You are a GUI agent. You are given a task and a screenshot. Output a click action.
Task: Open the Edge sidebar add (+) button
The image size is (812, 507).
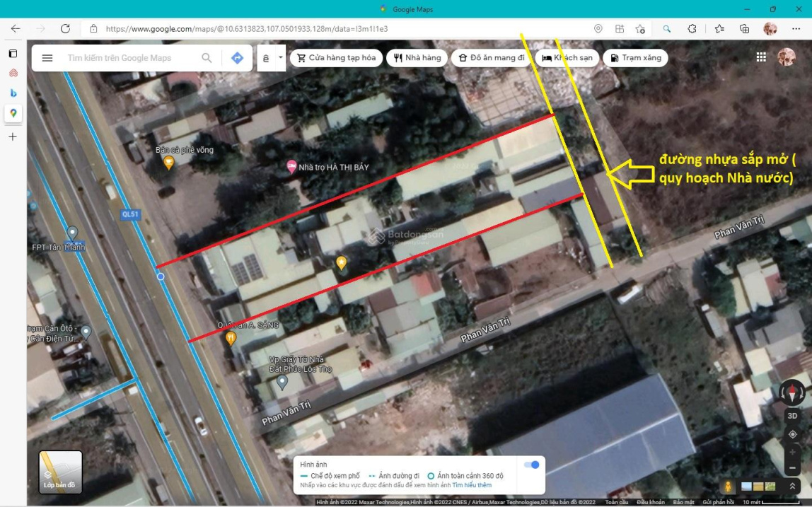(13, 136)
